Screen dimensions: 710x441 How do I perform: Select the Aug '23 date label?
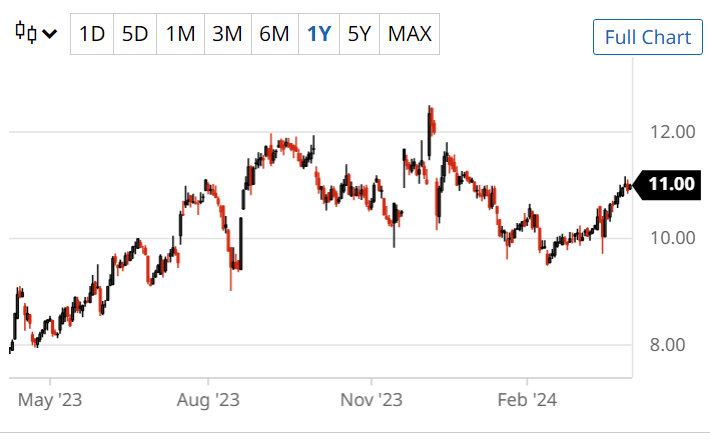pyautogui.click(x=208, y=400)
